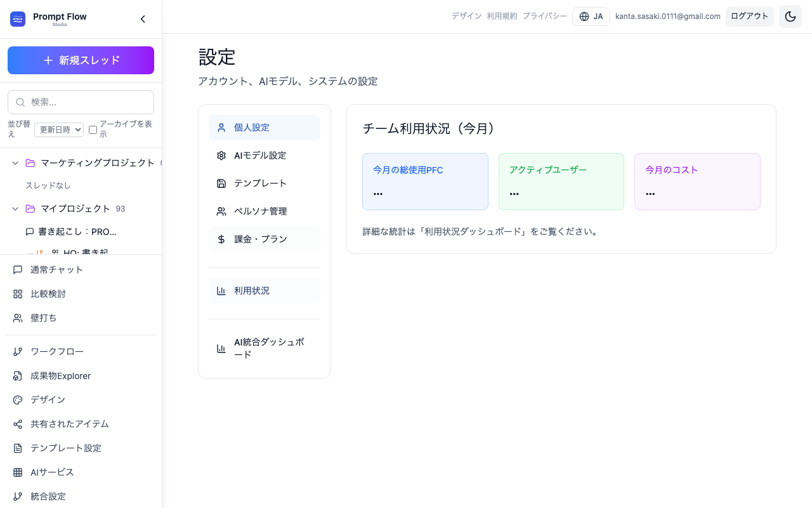Viewport: 812px width, 508px height.
Task: Click the テンプレート save icon
Action: [x=221, y=184]
